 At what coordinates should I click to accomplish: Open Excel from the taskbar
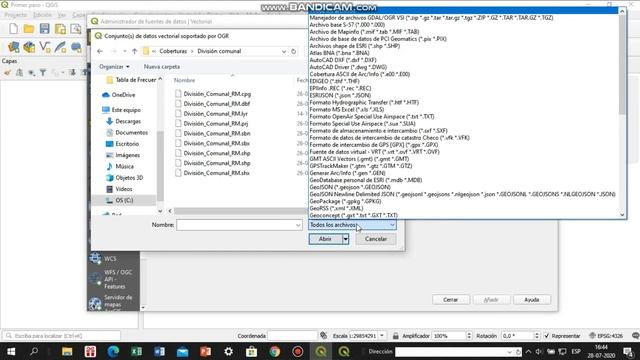136,351
